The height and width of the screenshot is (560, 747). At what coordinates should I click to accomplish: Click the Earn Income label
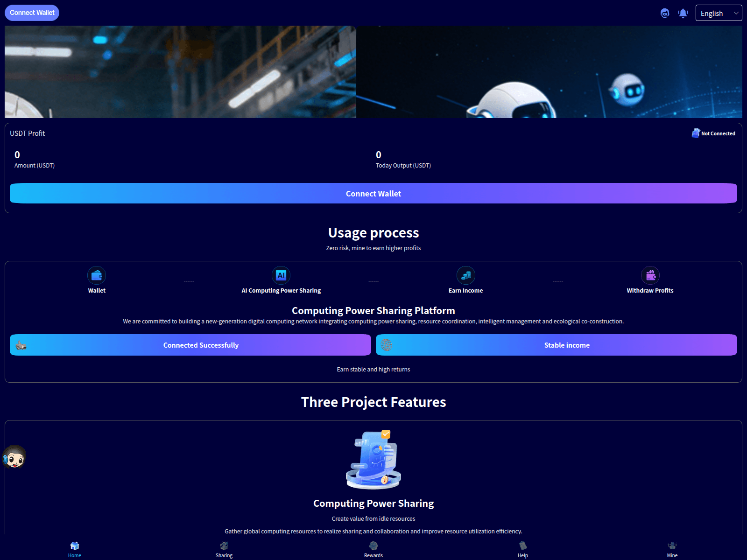[465, 290]
